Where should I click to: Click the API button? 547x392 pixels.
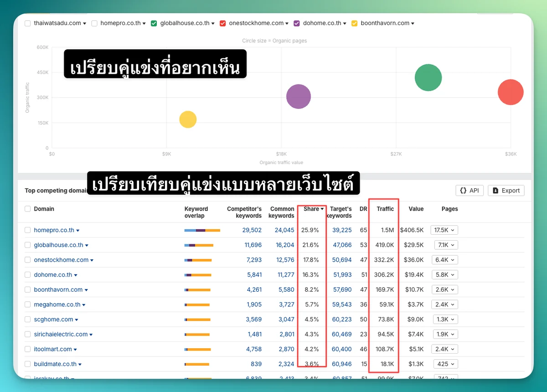click(x=470, y=191)
